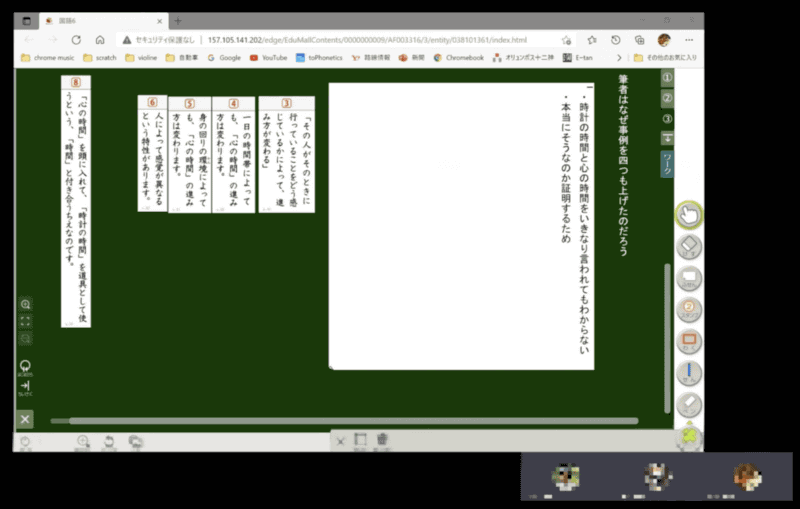800x509 pixels.
Task: Click inside the white answer sheet area
Action: point(461,226)
